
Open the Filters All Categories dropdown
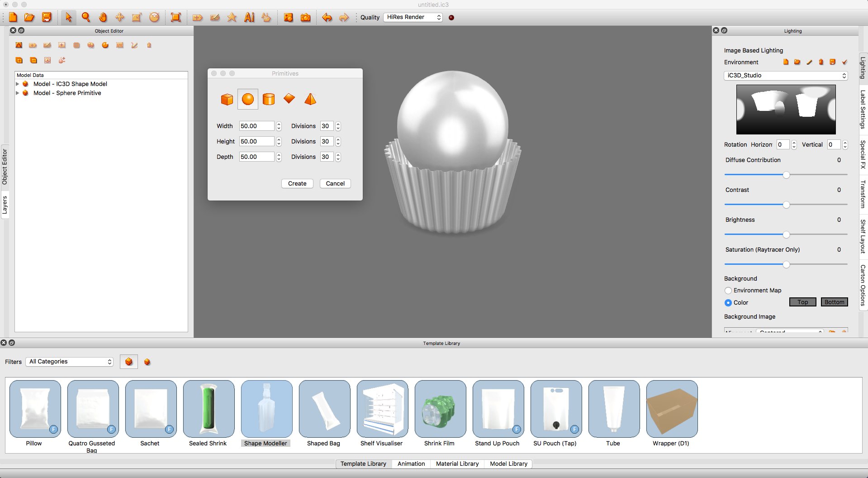tap(69, 361)
